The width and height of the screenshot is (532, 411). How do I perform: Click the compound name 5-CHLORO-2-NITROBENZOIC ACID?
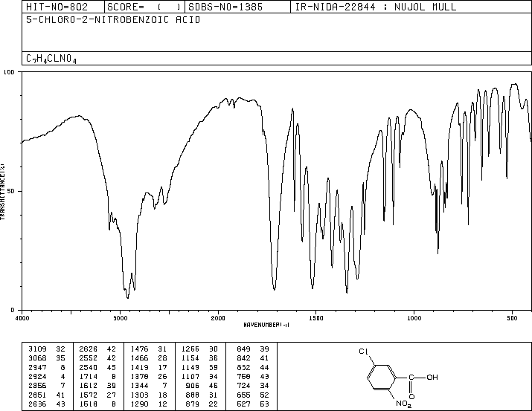[x=113, y=20]
